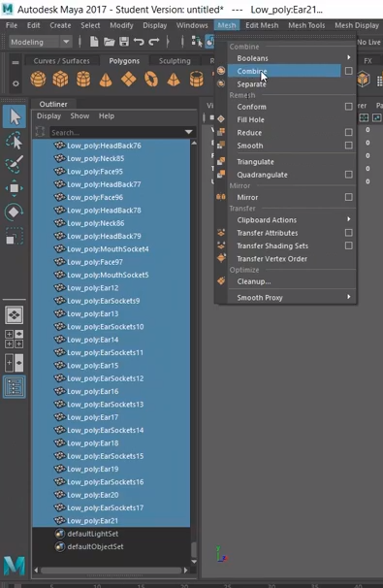Screen dimensions: 383x588
Task: Choose Triangulate in Mesh menu
Action: click(x=255, y=162)
